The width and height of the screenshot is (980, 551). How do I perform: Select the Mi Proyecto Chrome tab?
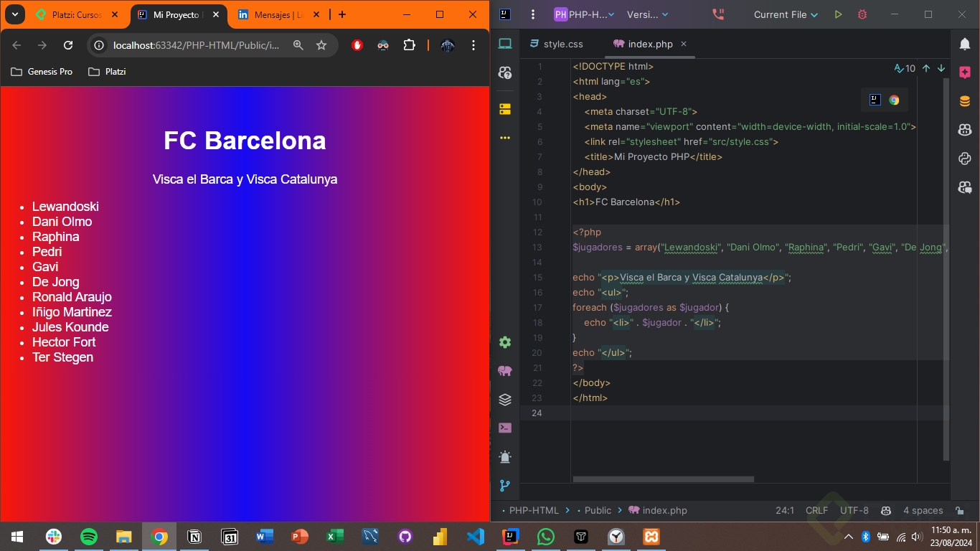pyautogui.click(x=179, y=14)
